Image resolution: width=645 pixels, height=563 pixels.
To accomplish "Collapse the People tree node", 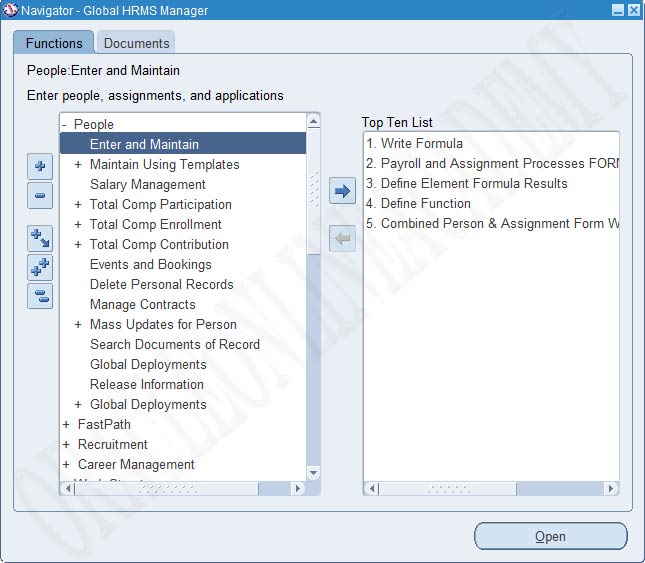I will [x=64, y=124].
